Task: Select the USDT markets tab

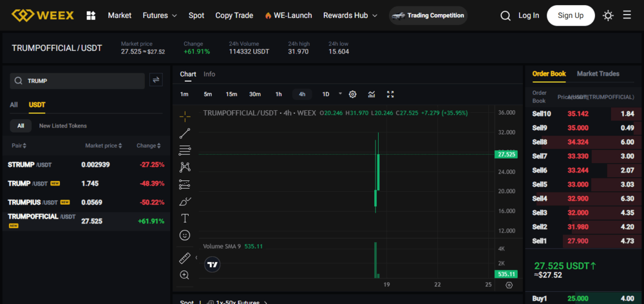Action: coord(37,105)
